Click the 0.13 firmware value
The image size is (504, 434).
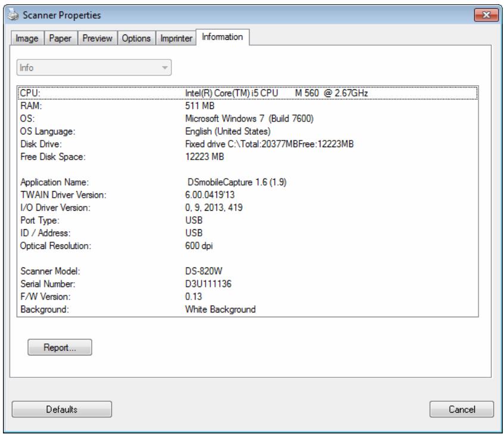pyautogui.click(x=194, y=296)
